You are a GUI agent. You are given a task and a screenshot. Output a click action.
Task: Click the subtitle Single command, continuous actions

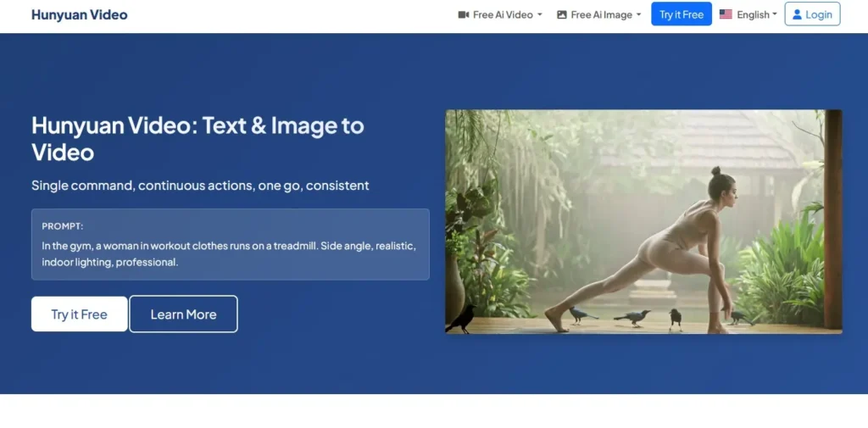point(200,186)
